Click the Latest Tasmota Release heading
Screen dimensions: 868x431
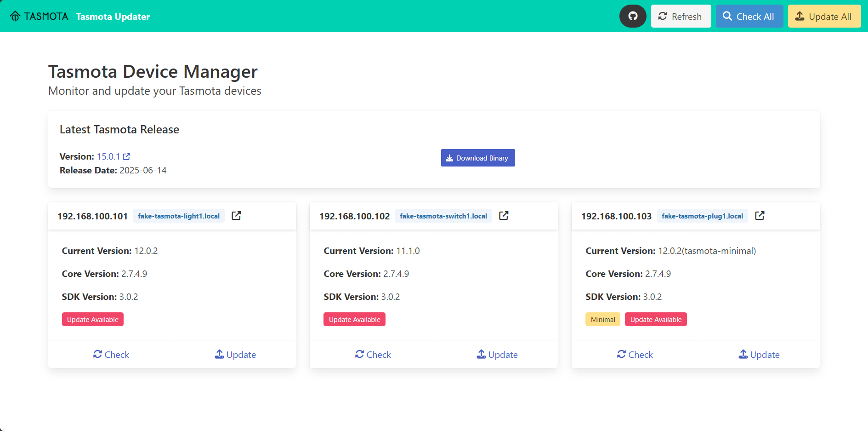(x=119, y=129)
